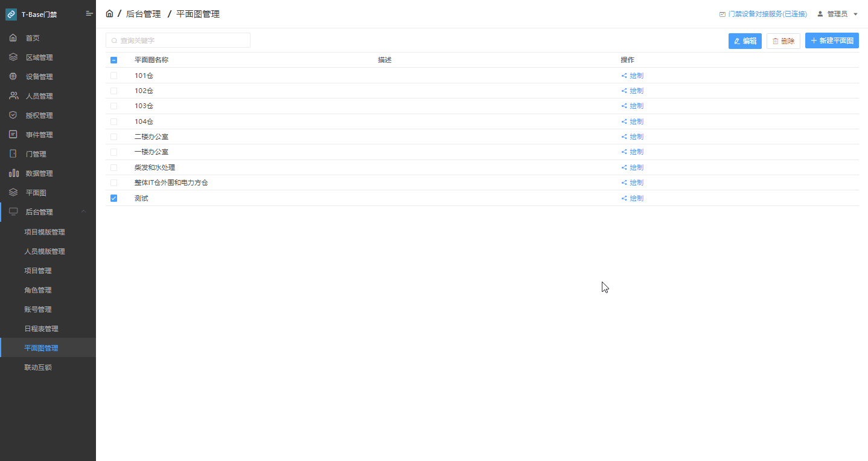868x461 pixels.
Task: Check the 103仓 row checkbox
Action: pos(113,106)
